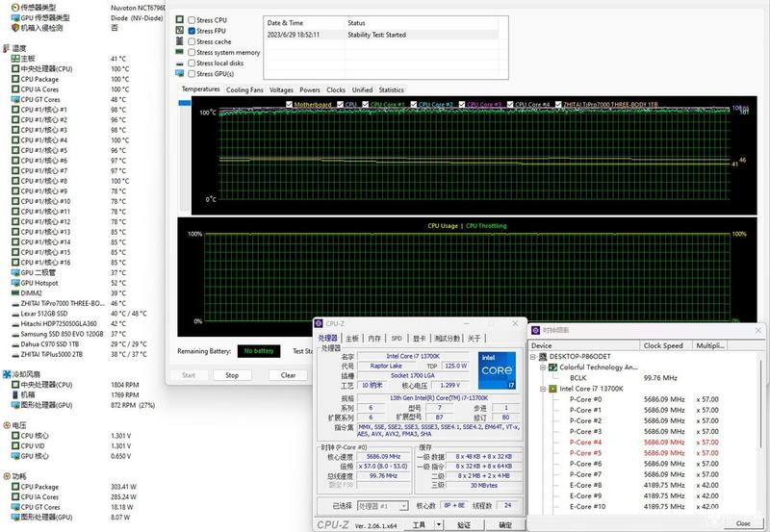Click the blue temperature graph scale slider

(185, 103)
